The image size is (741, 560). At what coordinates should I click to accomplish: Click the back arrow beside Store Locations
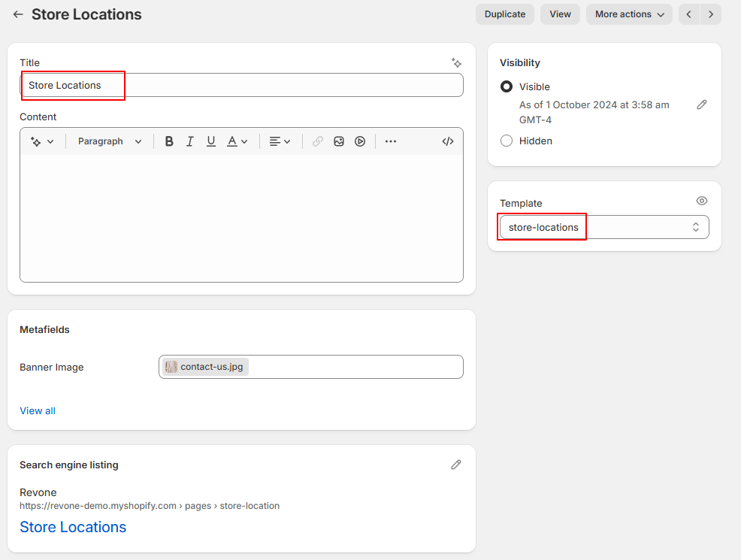[x=19, y=14]
